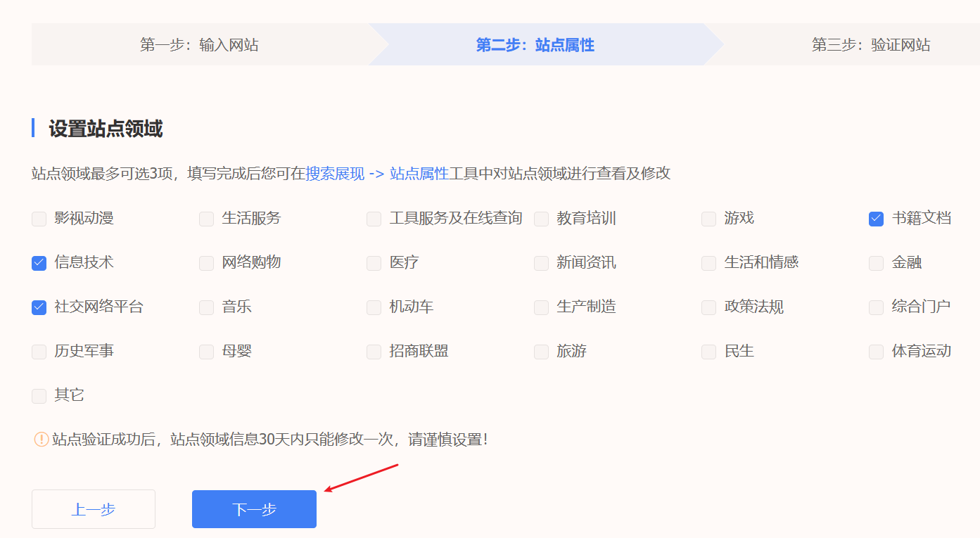Jump to 第三步：验证网站 step
The height and width of the screenshot is (538, 980).
[x=870, y=45]
